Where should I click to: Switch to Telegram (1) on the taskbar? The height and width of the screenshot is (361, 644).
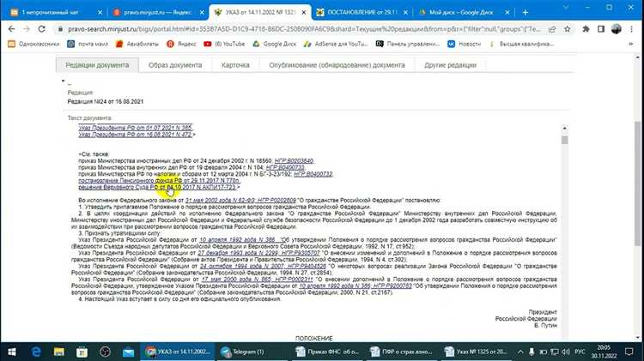[248, 352]
